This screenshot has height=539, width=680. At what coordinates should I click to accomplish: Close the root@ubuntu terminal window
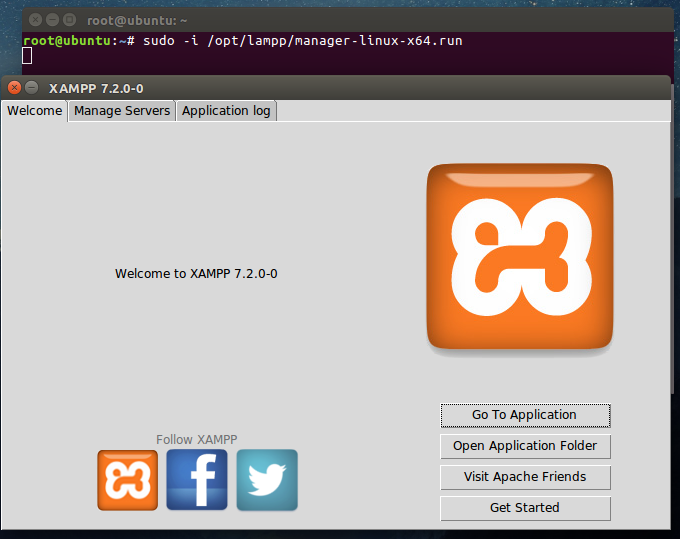coord(36,20)
